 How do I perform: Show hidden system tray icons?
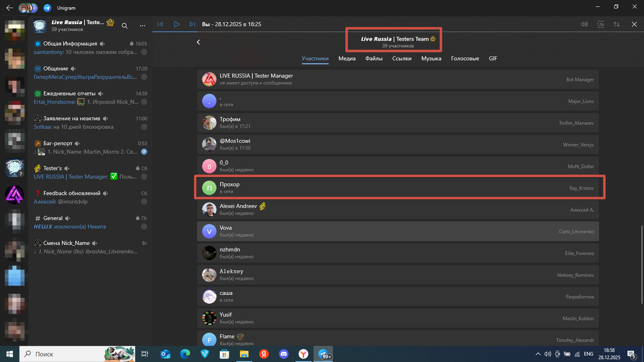(x=539, y=354)
